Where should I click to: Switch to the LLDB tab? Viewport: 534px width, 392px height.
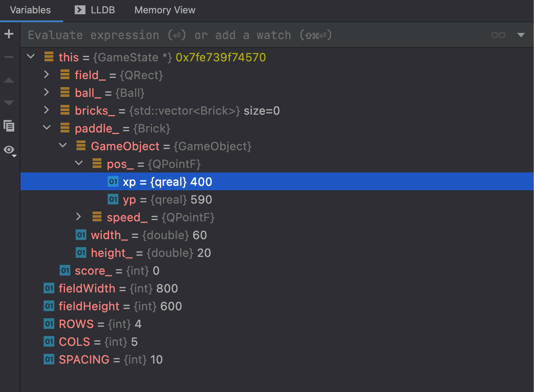coord(95,10)
